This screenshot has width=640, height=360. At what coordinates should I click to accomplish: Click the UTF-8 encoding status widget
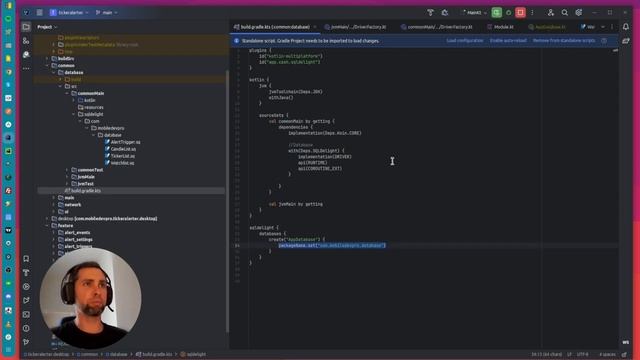(582, 354)
